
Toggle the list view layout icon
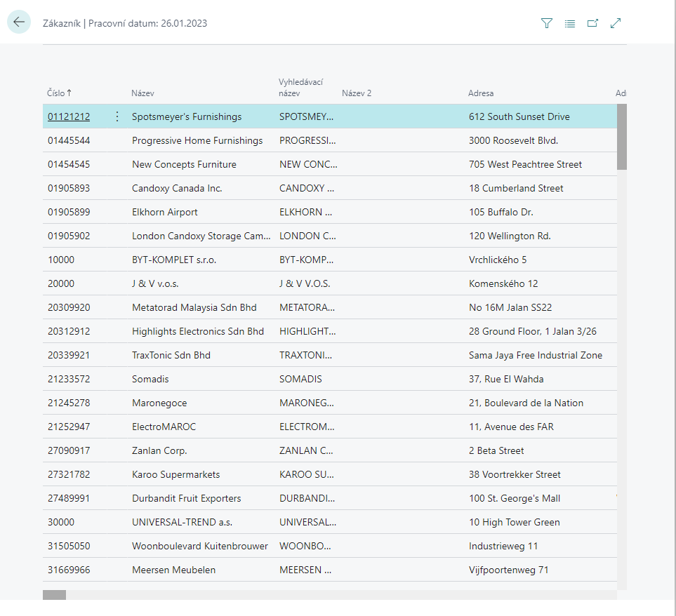pos(570,23)
